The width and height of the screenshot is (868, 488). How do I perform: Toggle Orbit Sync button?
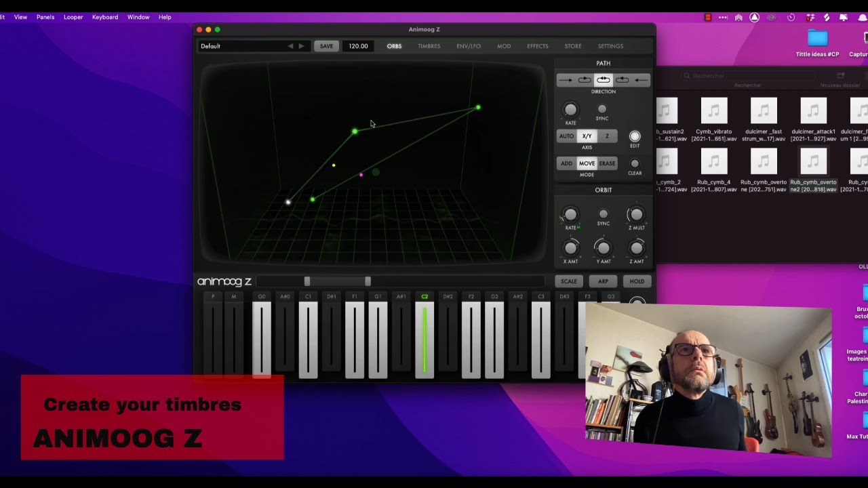coord(604,214)
